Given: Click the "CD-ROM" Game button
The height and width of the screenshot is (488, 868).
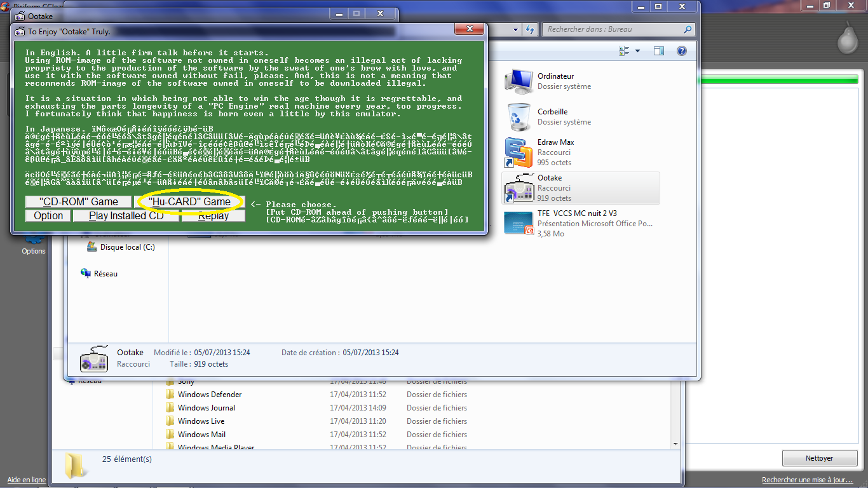Looking at the screenshot, I should (x=79, y=201).
